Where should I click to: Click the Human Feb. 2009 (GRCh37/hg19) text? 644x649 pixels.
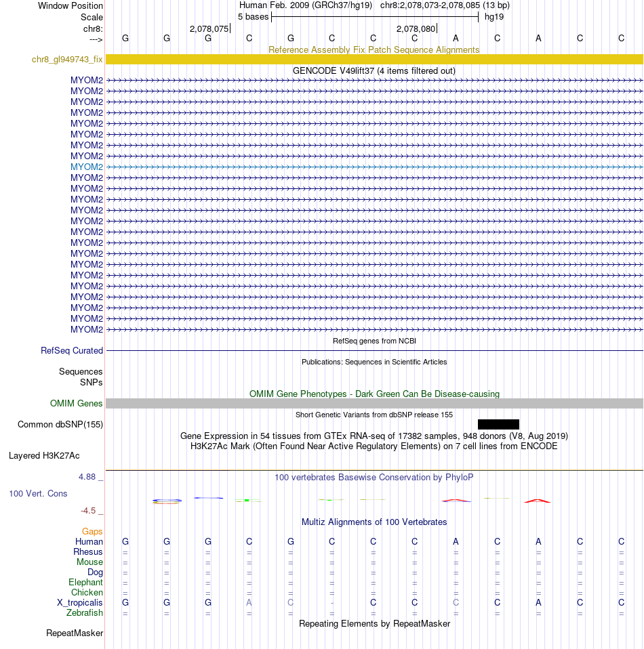(x=306, y=5)
